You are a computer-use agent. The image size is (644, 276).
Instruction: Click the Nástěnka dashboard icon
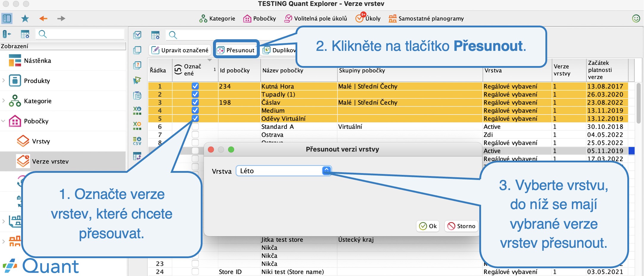click(x=15, y=60)
